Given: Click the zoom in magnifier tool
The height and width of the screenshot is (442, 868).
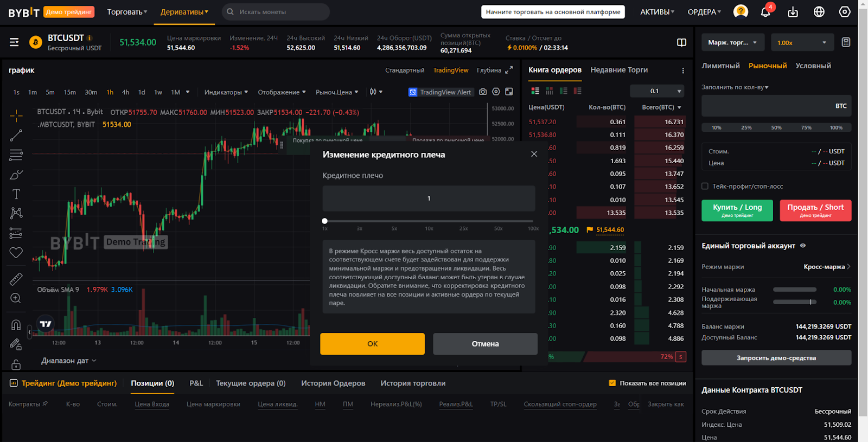Looking at the screenshot, I should [16, 298].
